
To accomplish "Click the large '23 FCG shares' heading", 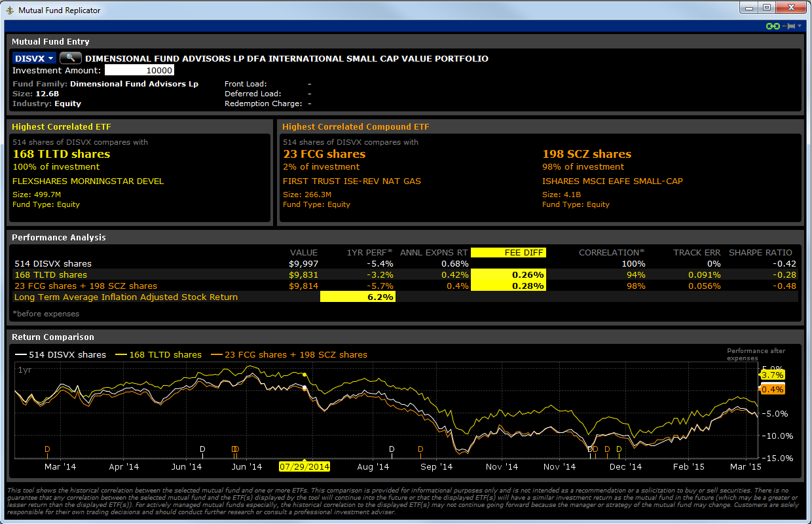I will point(324,155).
